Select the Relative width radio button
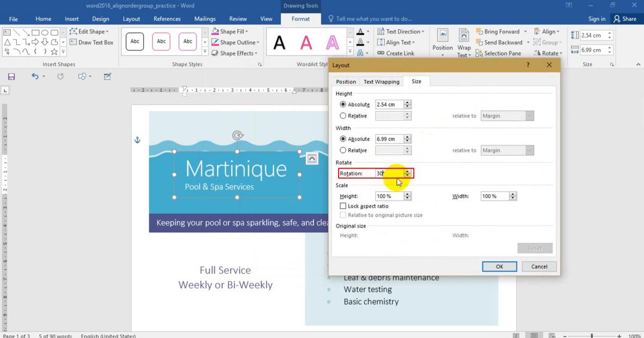The image size is (644, 338). pos(343,150)
